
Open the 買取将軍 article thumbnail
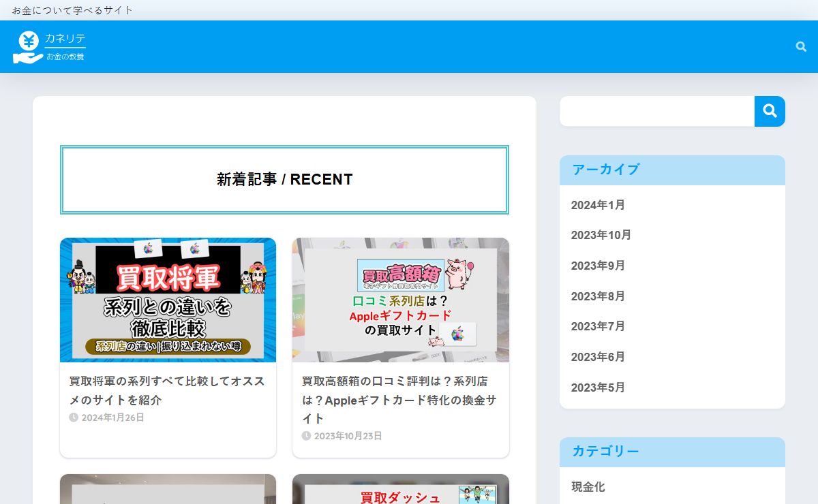(x=168, y=300)
